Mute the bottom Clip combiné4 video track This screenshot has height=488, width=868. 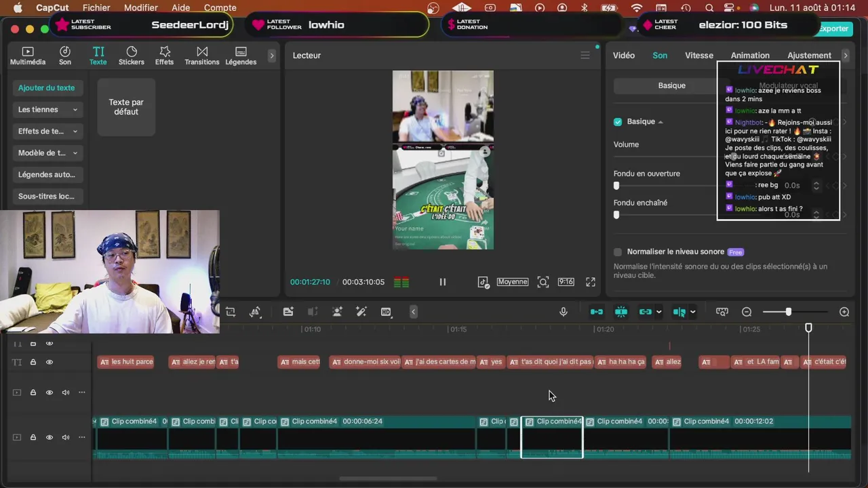pyautogui.click(x=66, y=437)
